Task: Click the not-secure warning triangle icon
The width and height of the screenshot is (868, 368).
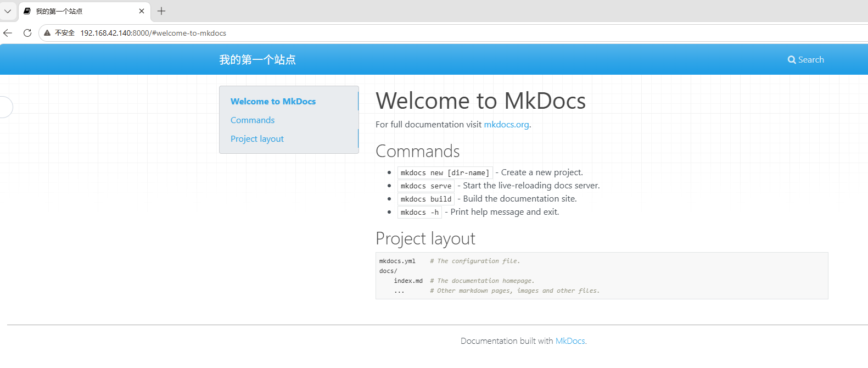Action: click(47, 33)
